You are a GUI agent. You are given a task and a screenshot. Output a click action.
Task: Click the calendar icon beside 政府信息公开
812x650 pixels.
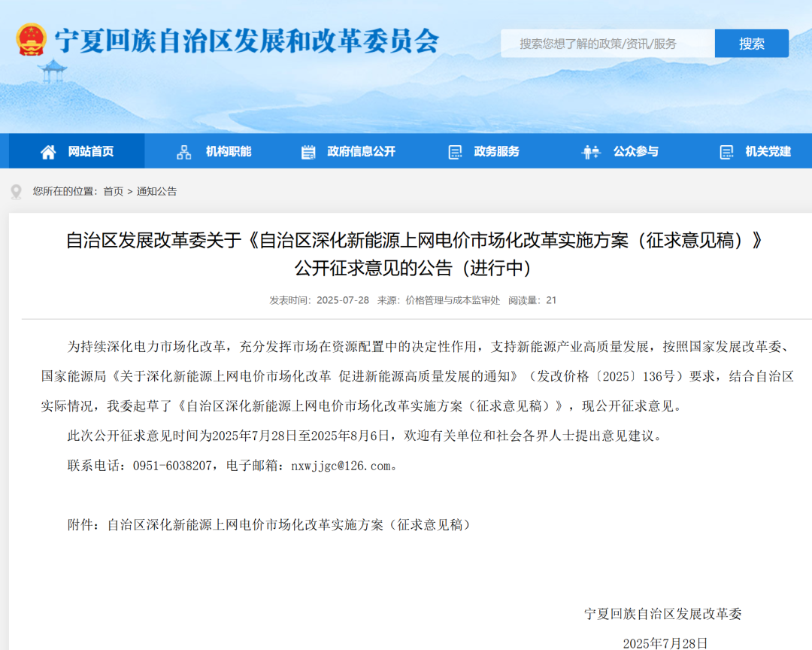tap(308, 152)
